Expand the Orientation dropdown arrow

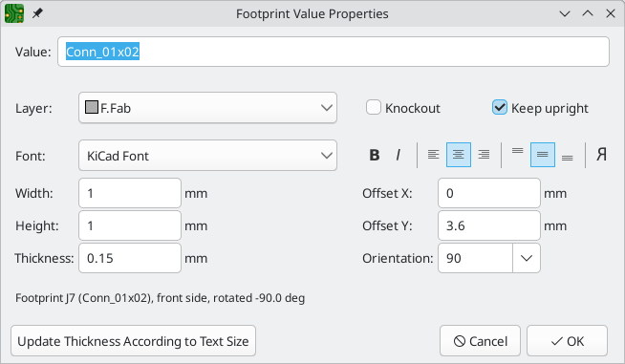pyautogui.click(x=527, y=258)
